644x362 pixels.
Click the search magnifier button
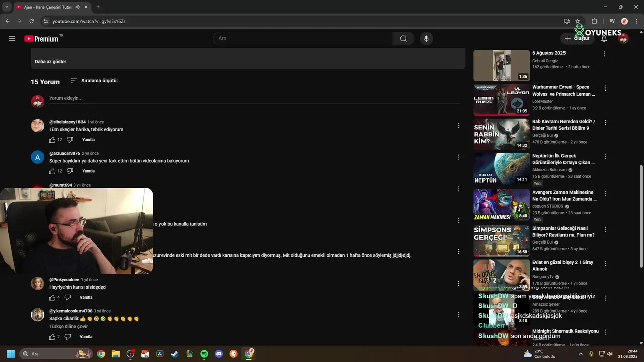click(x=403, y=38)
